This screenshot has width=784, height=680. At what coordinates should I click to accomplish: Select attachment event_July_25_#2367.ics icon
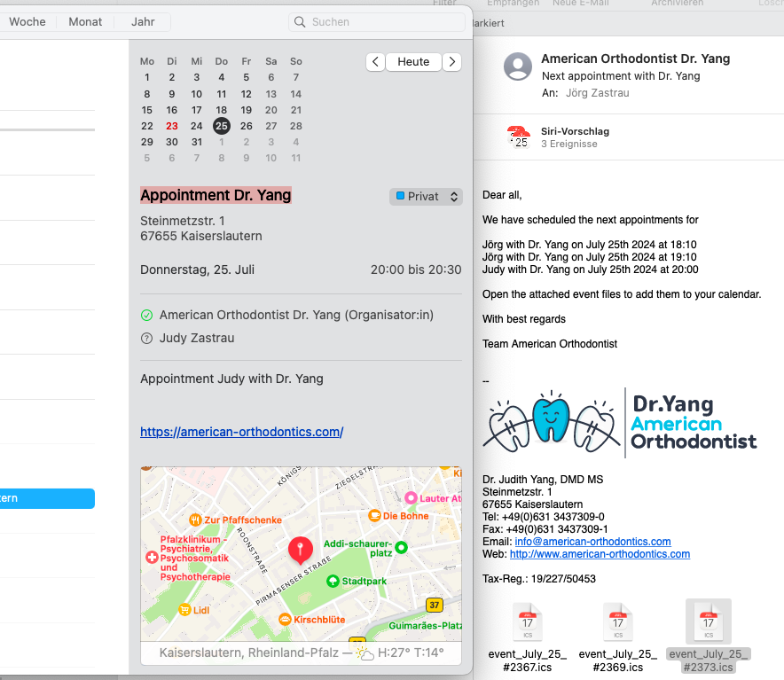[528, 622]
